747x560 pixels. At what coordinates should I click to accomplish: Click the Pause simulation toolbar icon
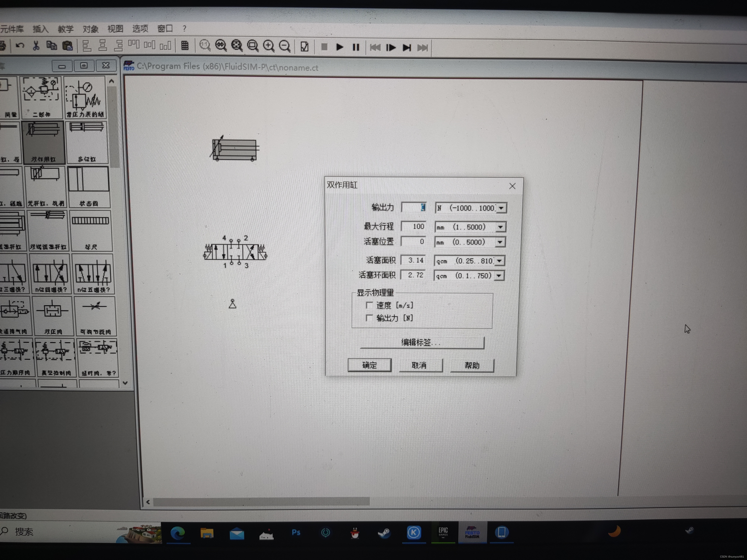click(x=356, y=47)
